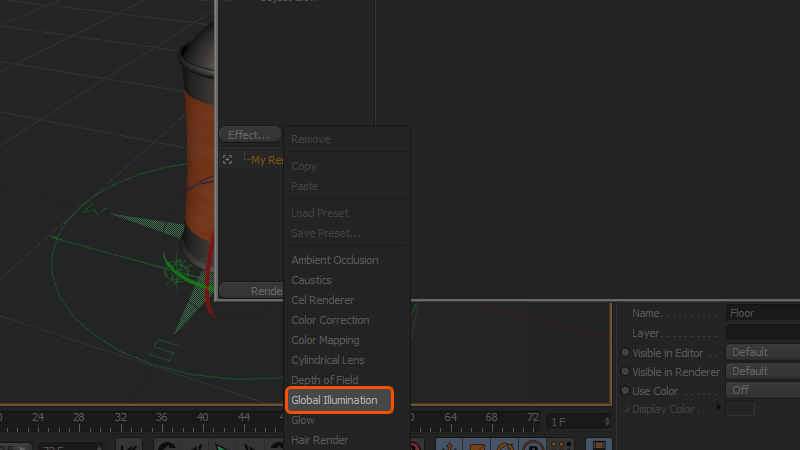800x450 pixels.
Task: Toggle the Visible in Renderer radio dot
Action: coord(625,371)
